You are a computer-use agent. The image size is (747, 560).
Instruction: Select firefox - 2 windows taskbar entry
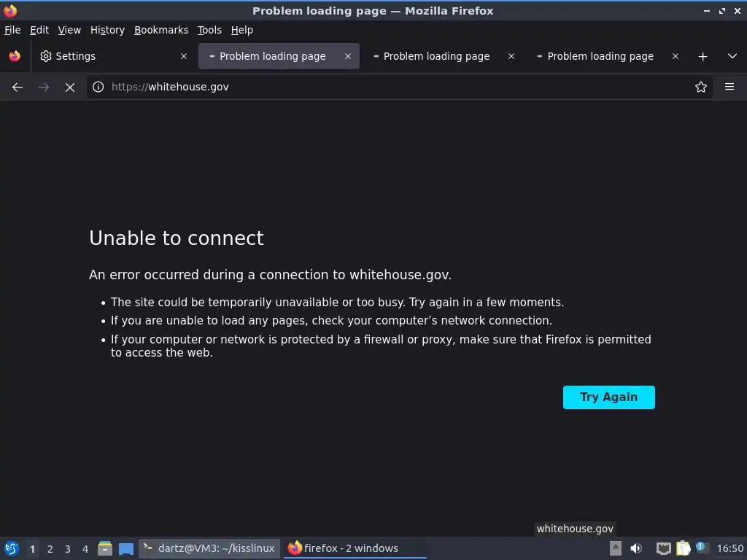(355, 548)
